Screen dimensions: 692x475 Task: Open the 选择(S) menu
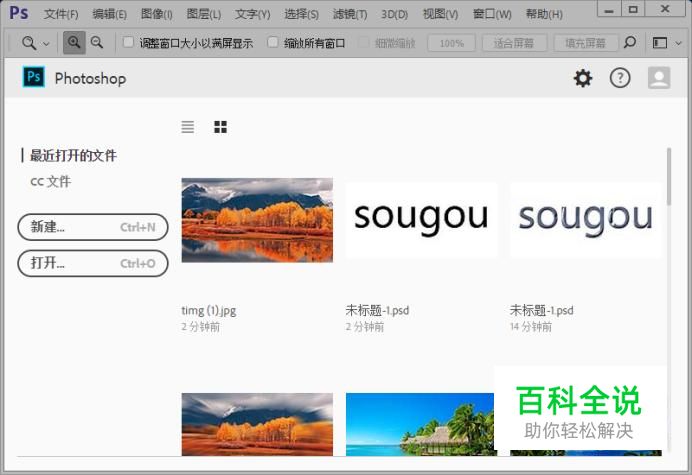pos(301,14)
